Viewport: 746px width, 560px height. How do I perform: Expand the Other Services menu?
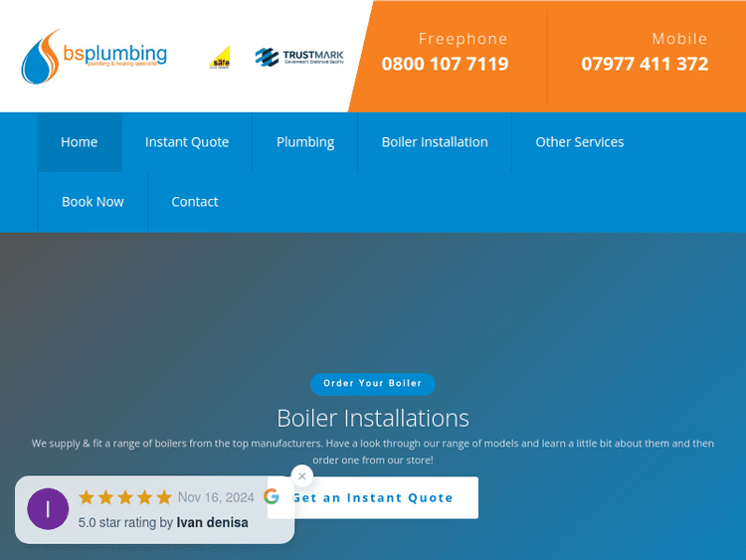coord(580,142)
